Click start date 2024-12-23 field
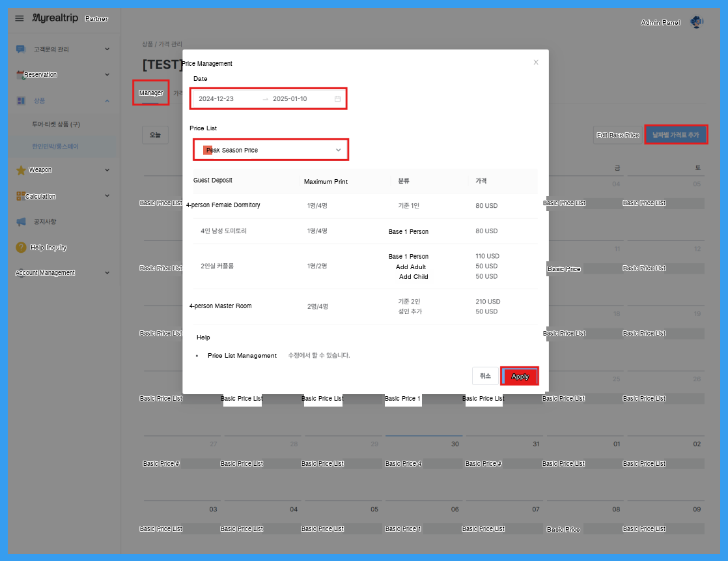Image resolution: width=728 pixels, height=561 pixels. (x=216, y=99)
